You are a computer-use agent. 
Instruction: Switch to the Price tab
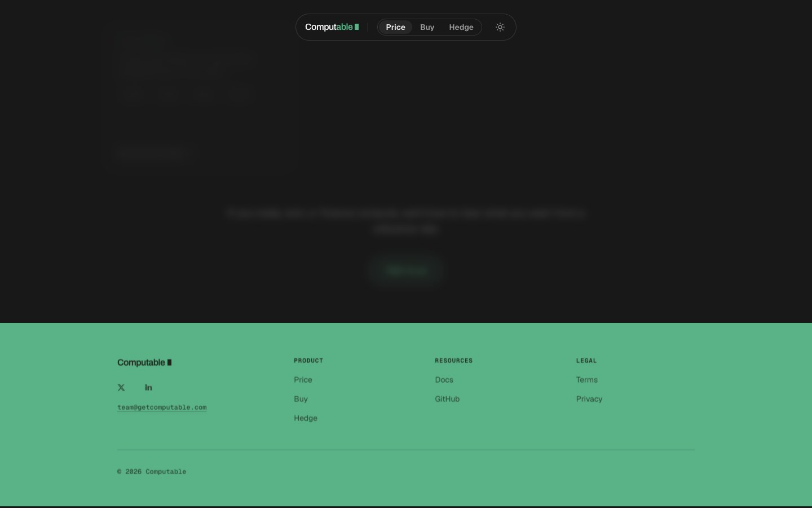pyautogui.click(x=395, y=27)
